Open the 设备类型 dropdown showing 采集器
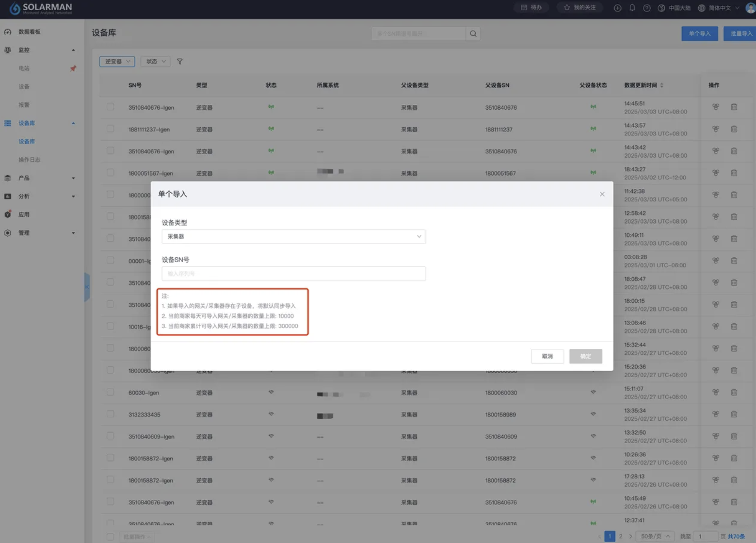 coord(294,236)
